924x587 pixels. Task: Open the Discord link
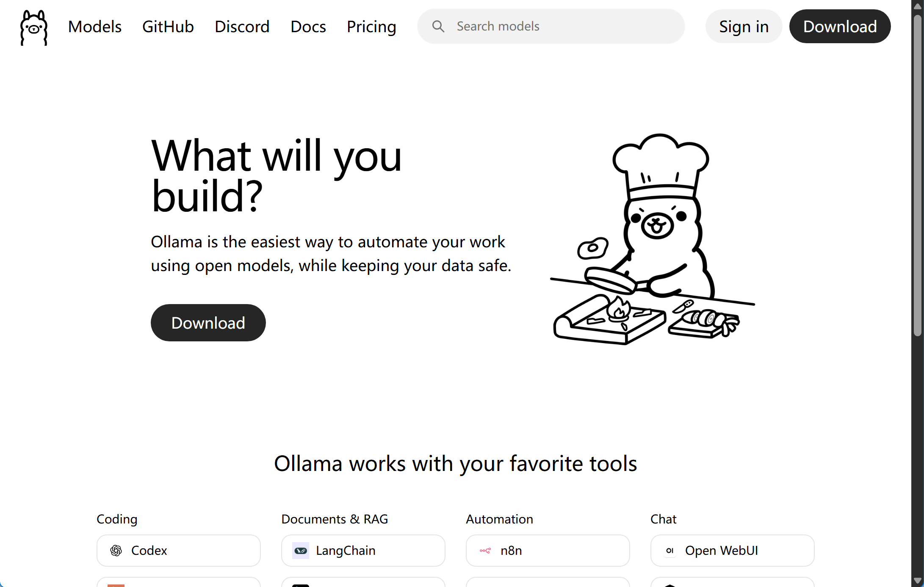pos(242,26)
